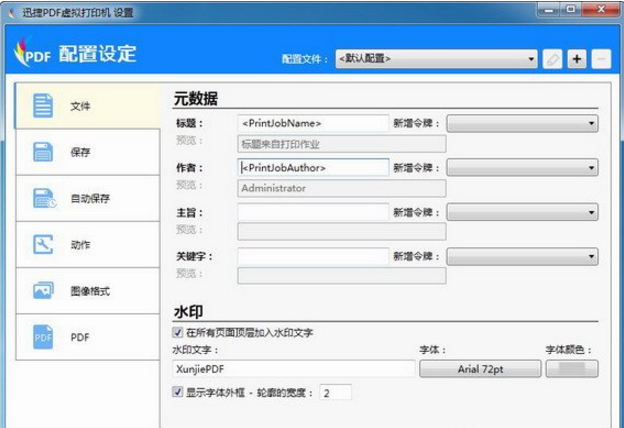
Task: Remove profile with the minus icon
Action: point(601,59)
